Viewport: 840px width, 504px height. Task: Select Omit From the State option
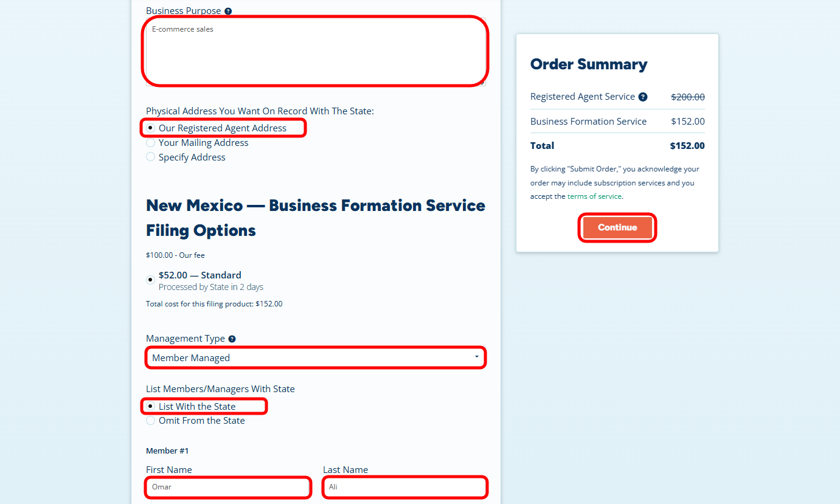151,421
